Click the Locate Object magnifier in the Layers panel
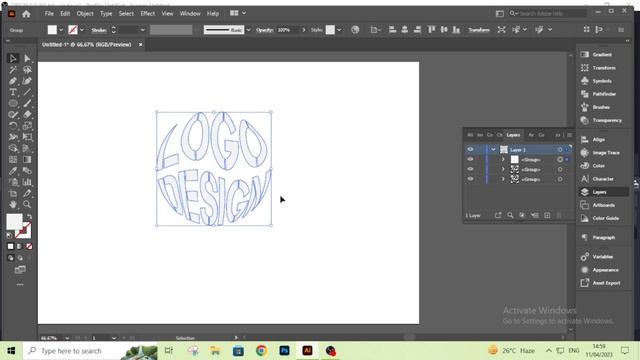 pyautogui.click(x=510, y=215)
